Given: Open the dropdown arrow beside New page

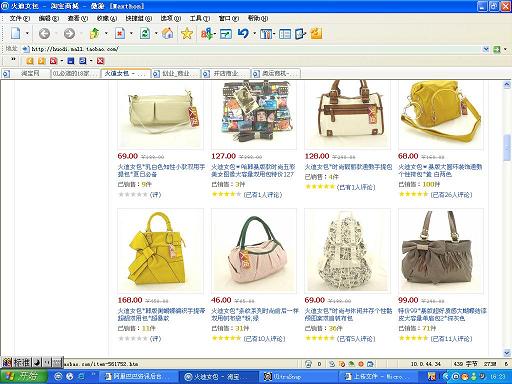Looking at the screenshot, I should pos(27,33).
